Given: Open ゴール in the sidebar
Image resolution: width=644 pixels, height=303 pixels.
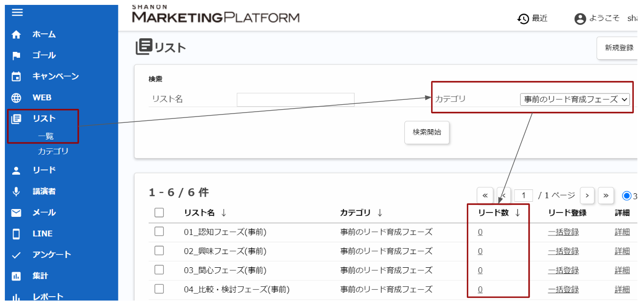Looking at the screenshot, I should (x=44, y=56).
